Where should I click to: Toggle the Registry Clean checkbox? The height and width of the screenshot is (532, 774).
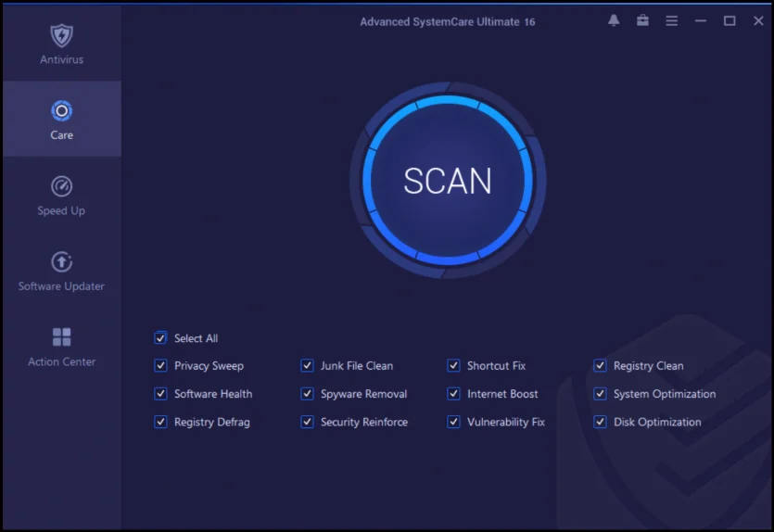601,366
